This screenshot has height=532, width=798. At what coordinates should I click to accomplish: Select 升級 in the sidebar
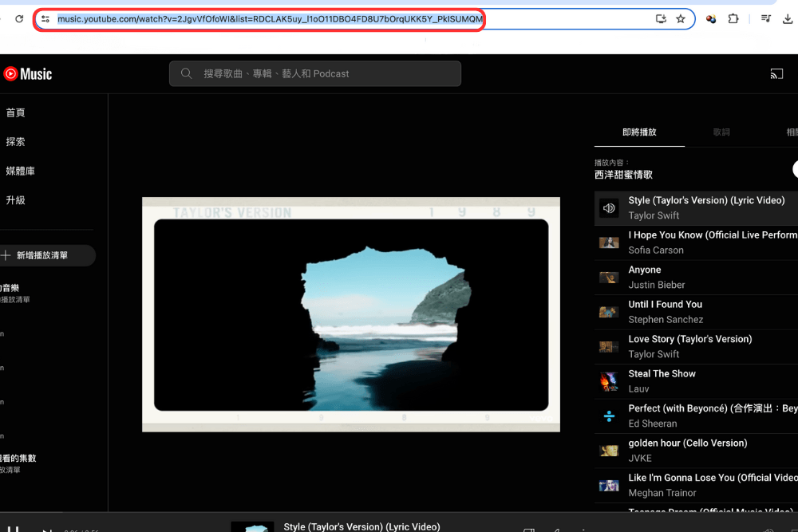(15, 200)
